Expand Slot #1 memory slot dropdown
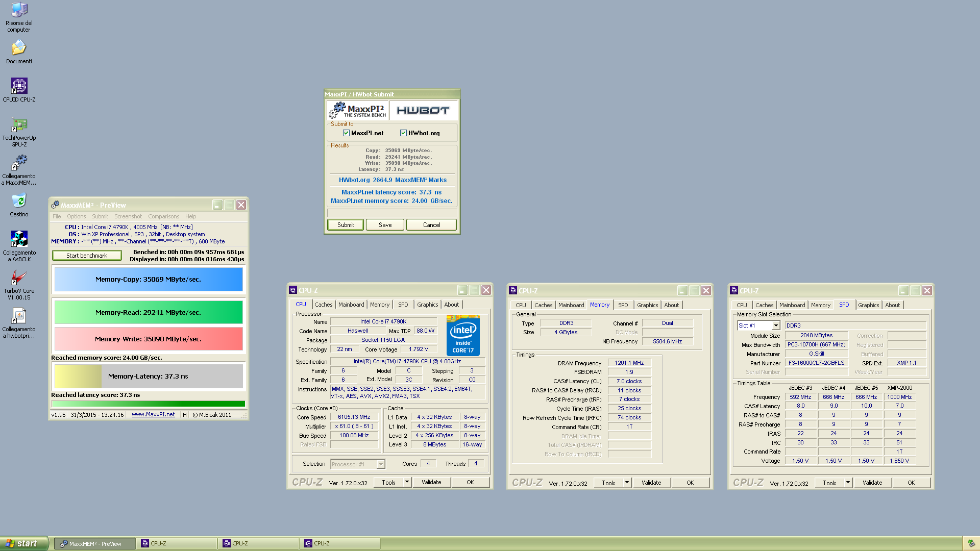The image size is (980, 551). click(776, 325)
